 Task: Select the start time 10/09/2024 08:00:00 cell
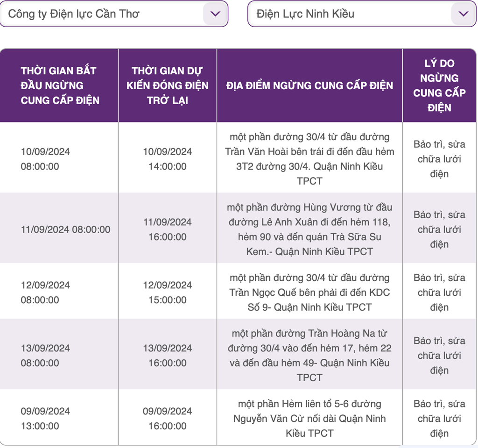click(x=45, y=159)
